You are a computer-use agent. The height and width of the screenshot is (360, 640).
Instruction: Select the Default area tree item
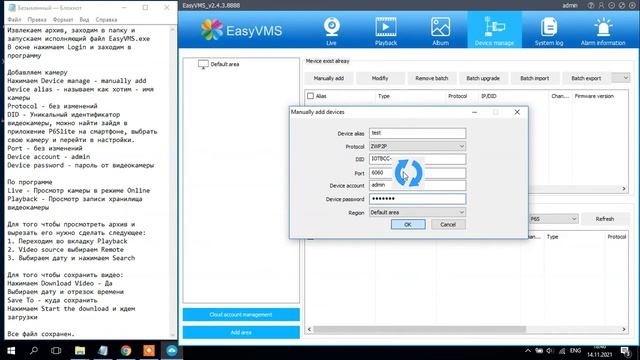pyautogui.click(x=225, y=64)
